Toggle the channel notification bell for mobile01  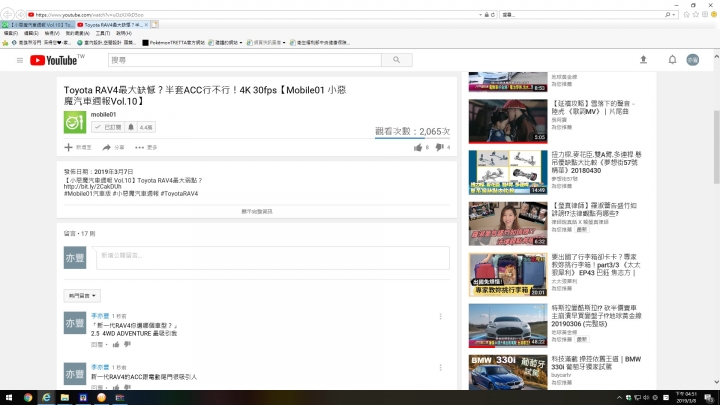coord(131,127)
